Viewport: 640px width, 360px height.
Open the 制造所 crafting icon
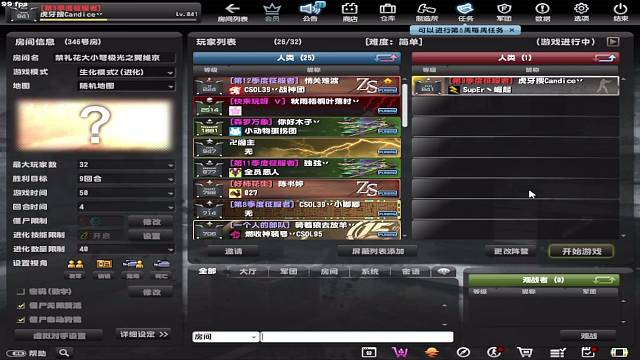pos(427,12)
